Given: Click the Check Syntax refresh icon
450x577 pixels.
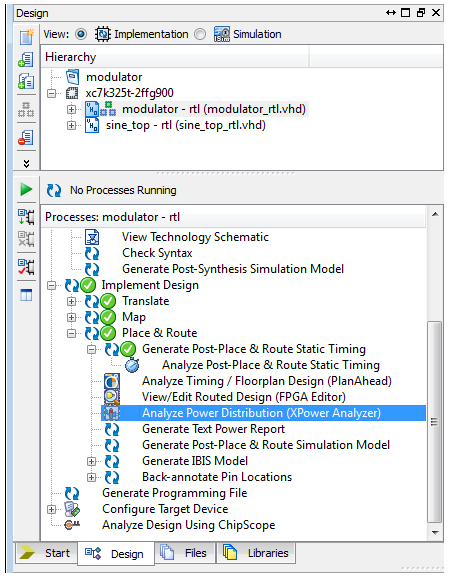Looking at the screenshot, I should [x=92, y=253].
